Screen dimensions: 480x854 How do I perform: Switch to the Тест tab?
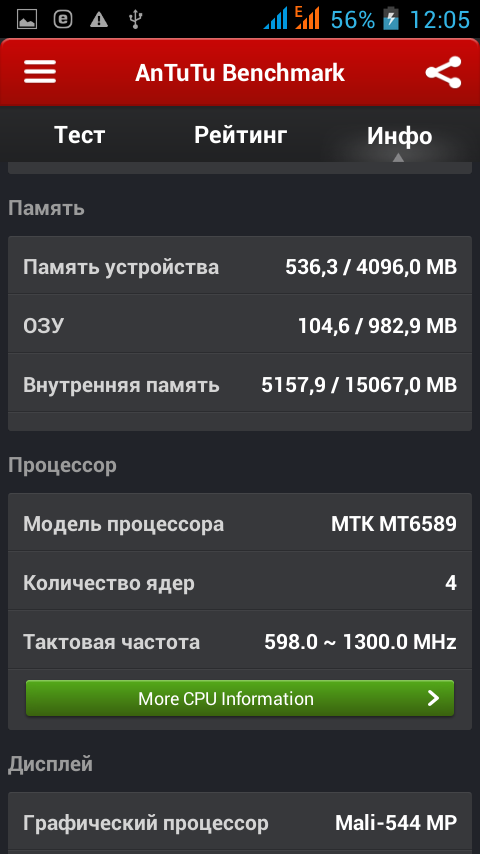pos(80,135)
